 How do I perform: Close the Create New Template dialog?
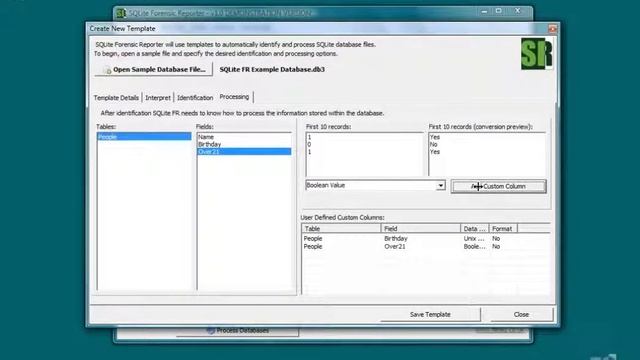552,29
